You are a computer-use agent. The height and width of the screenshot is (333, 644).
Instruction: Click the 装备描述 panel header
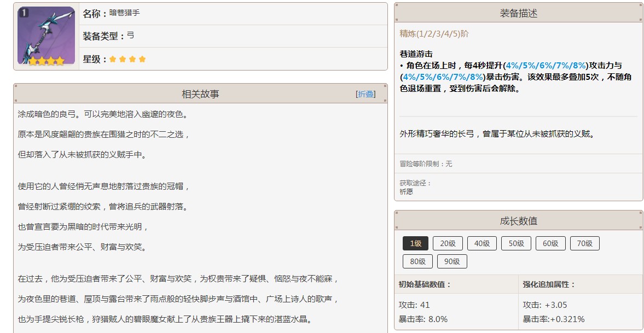pyautogui.click(x=518, y=13)
